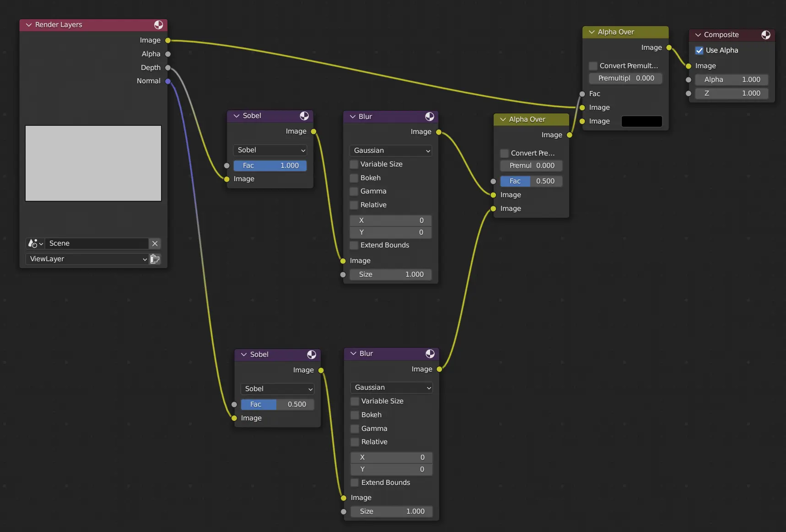Enable Use Alpha on the Composite node
Screen dimensions: 786x532
pyautogui.click(x=700, y=50)
